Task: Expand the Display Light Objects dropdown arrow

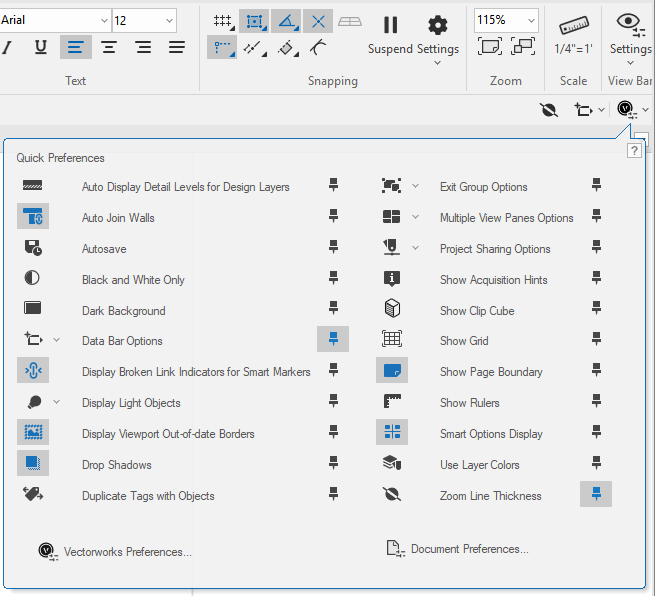Action: pos(56,402)
